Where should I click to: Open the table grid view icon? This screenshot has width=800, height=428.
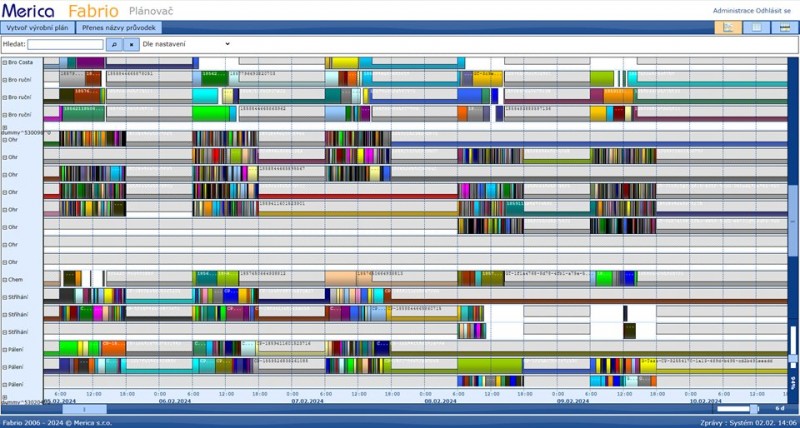pyautogui.click(x=757, y=27)
